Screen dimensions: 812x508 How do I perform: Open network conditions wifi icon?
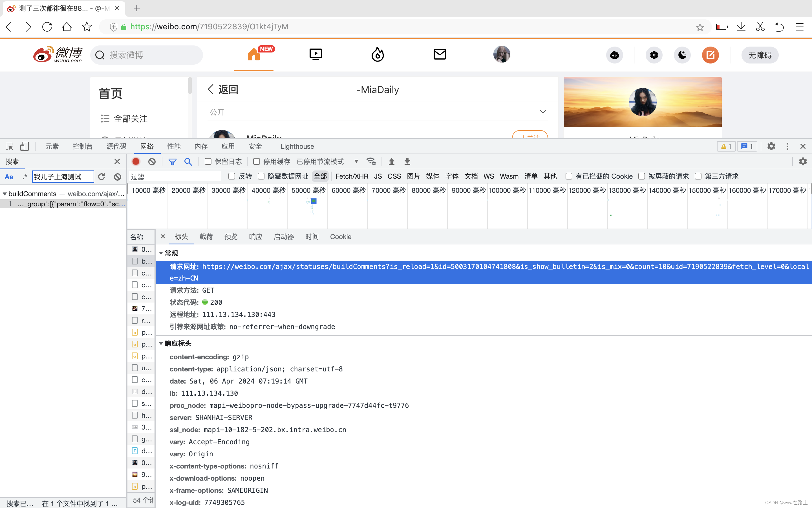[x=371, y=162]
